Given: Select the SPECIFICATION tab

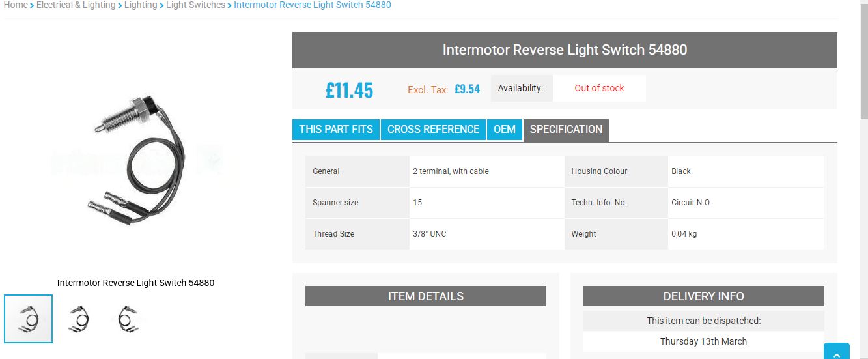Looking at the screenshot, I should click(566, 130).
